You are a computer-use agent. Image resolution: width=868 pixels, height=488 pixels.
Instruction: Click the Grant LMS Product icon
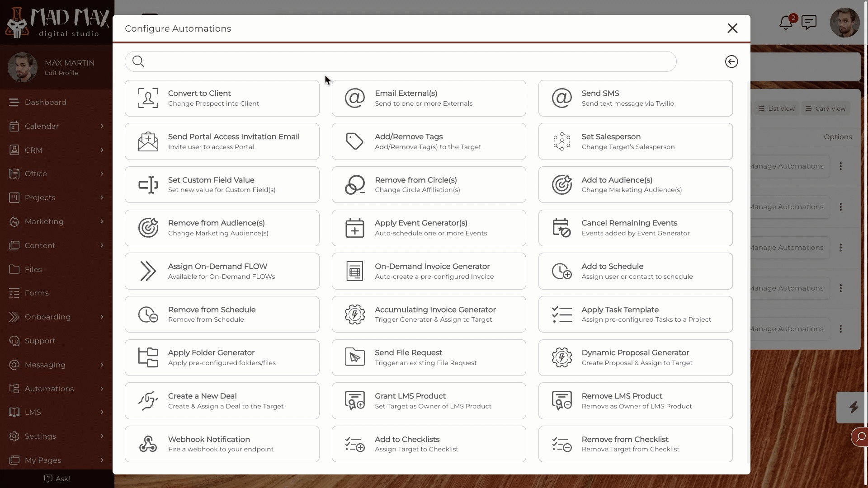(x=354, y=400)
